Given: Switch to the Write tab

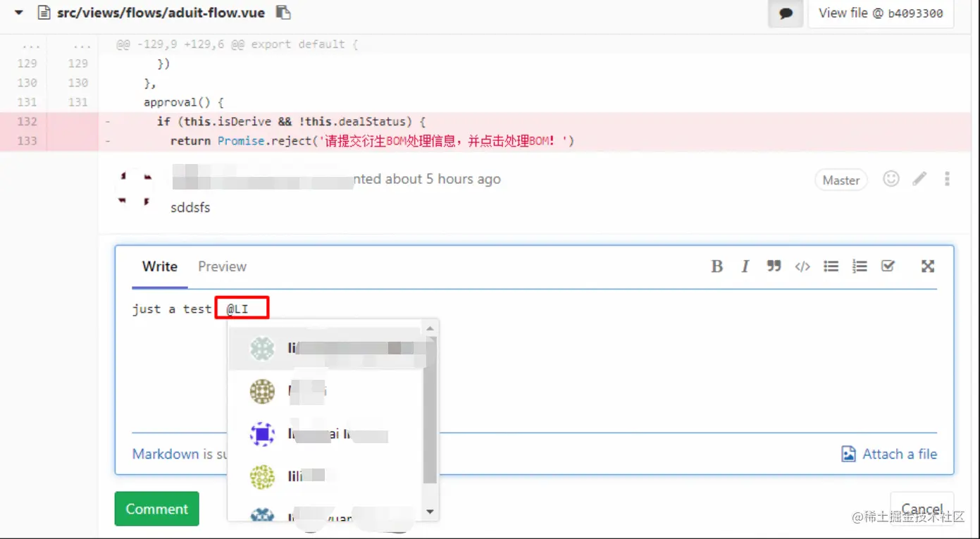Looking at the screenshot, I should (160, 266).
